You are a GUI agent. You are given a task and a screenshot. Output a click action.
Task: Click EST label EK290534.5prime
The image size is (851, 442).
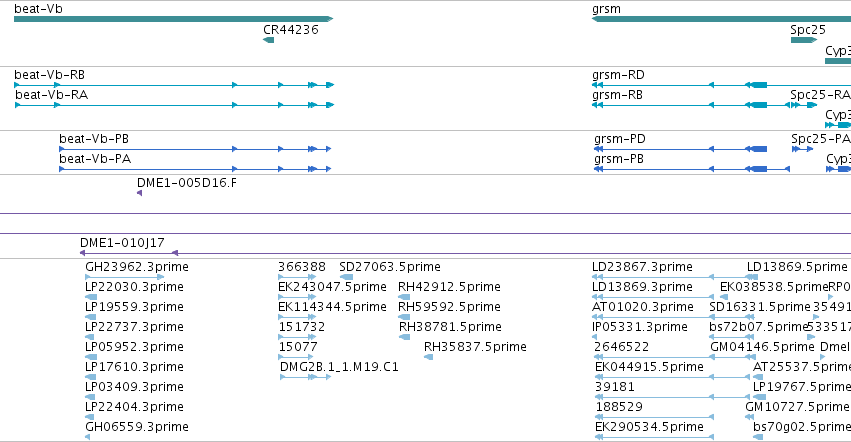pos(649,427)
